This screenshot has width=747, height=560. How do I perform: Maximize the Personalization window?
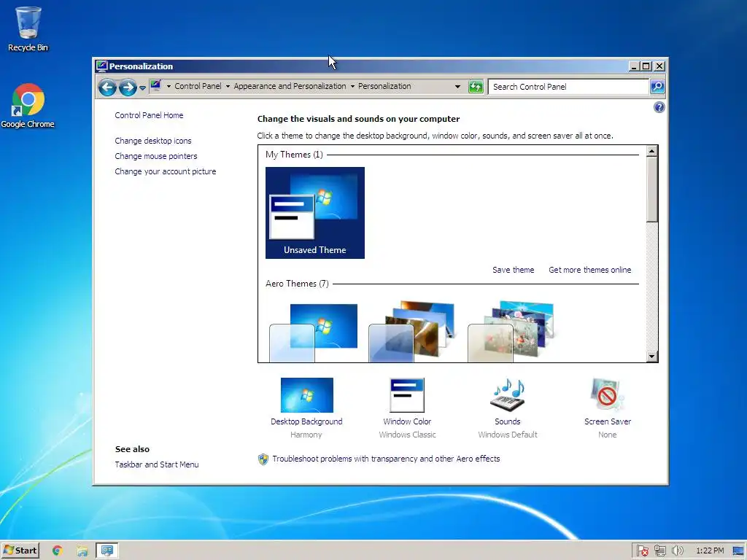pyautogui.click(x=646, y=66)
